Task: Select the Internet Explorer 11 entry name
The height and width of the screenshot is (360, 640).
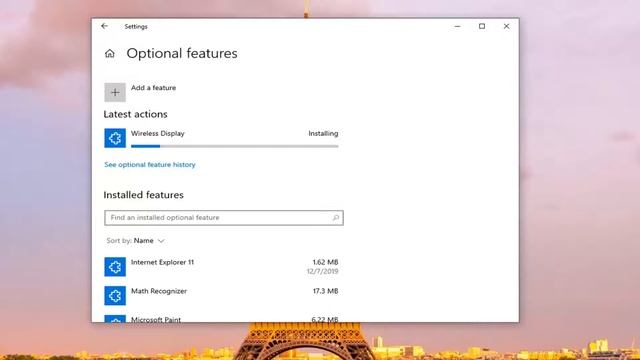Action: tap(162, 262)
